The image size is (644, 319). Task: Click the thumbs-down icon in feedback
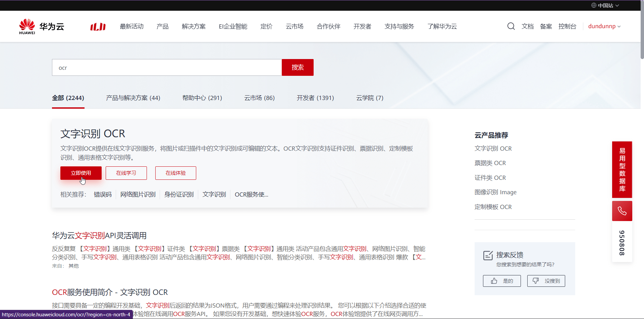pos(536,281)
